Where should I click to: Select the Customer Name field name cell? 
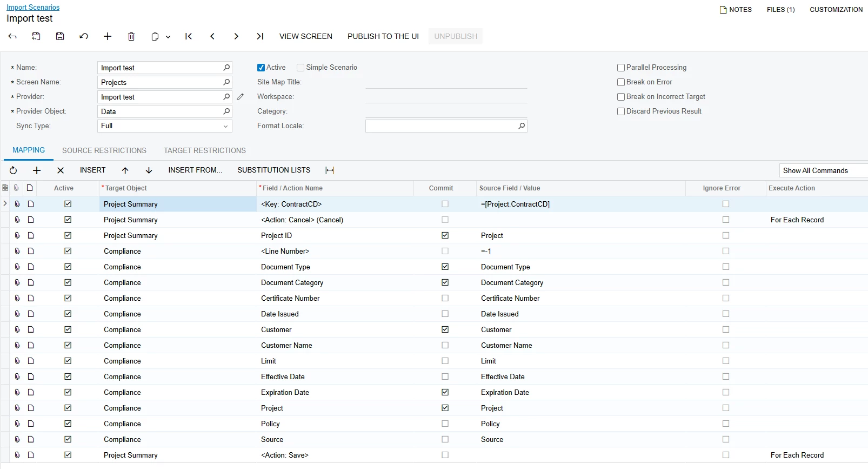click(x=335, y=345)
